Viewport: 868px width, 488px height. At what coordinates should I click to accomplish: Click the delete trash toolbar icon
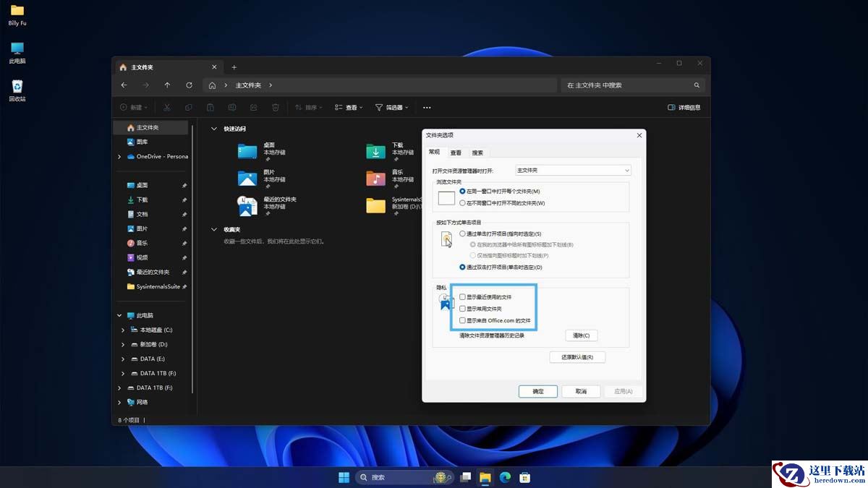pyautogui.click(x=275, y=108)
